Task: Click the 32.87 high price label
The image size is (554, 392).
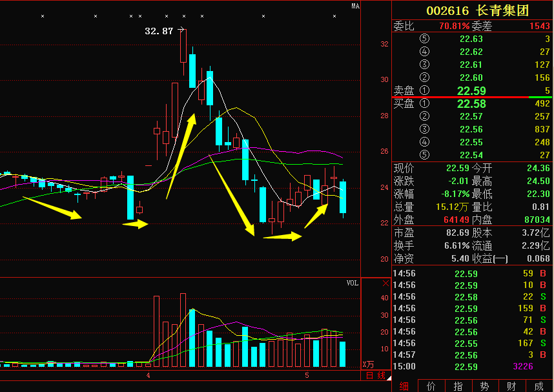Action: pos(159,30)
